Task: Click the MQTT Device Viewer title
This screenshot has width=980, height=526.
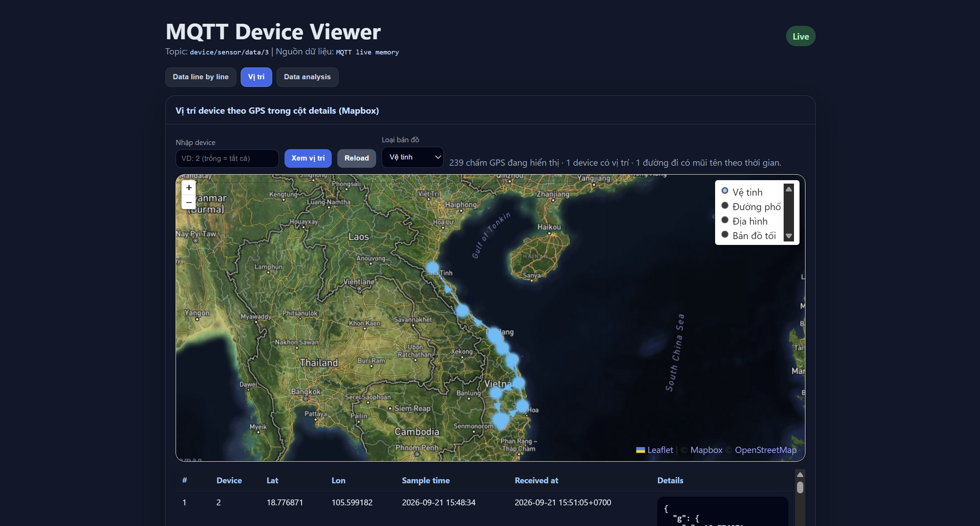Action: pyautogui.click(x=273, y=31)
